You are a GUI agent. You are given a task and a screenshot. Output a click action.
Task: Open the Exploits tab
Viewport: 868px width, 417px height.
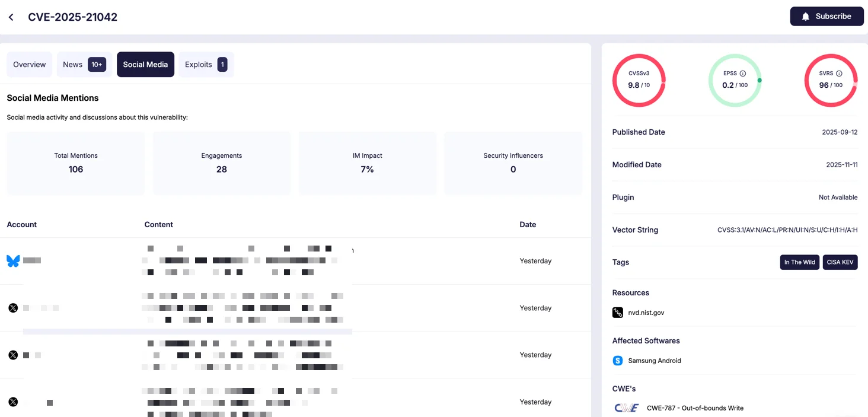coord(206,65)
